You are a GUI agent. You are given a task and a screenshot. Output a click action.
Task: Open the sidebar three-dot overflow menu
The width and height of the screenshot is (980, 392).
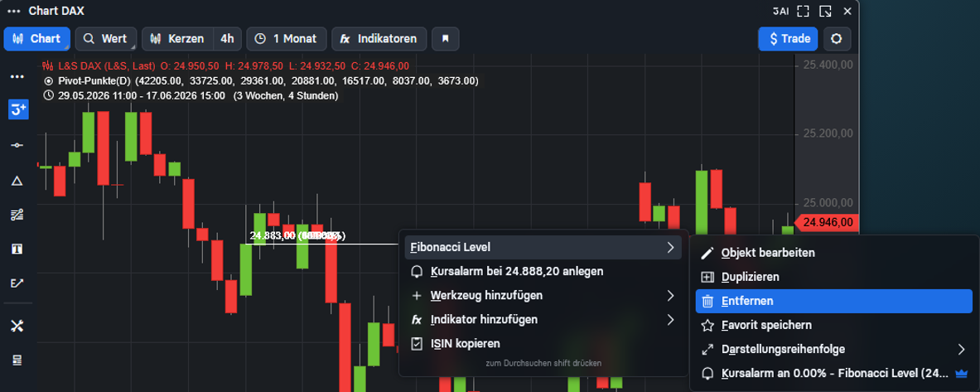pos(17,76)
